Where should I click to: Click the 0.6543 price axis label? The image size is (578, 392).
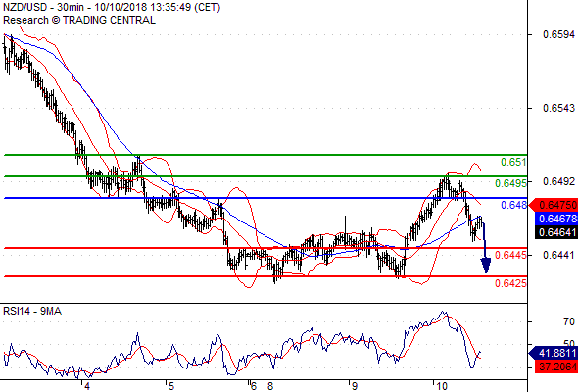(558, 108)
